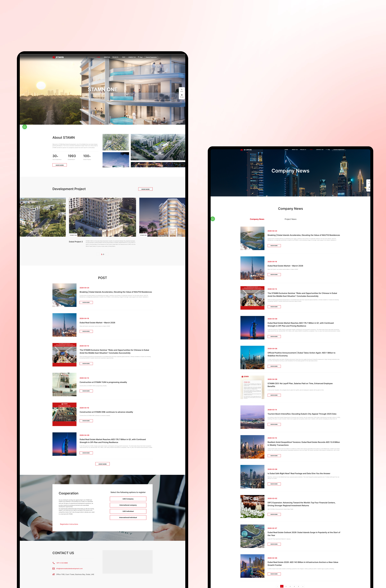Viewport: 386px width, 588px height.
Task: Go to page 3 in news pagination
Action: [x=290, y=586]
